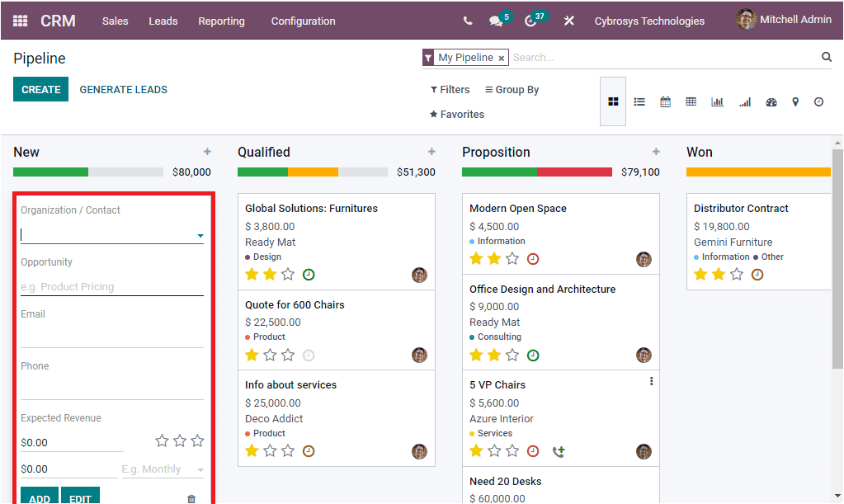Switch to the list view
The image size is (844, 504).
[x=639, y=101]
